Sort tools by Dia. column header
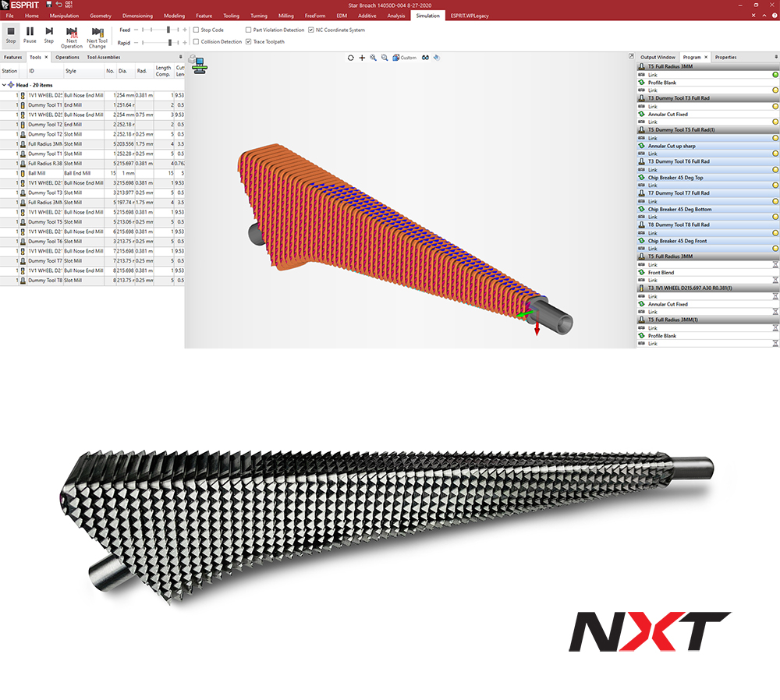Viewport: 780px width, 700px height. coord(126,71)
